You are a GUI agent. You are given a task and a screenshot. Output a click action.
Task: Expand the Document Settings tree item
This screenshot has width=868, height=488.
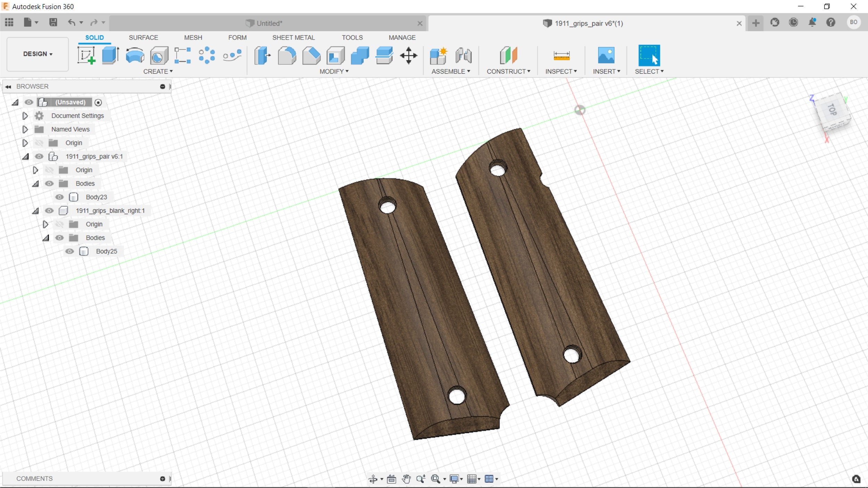tap(25, 116)
